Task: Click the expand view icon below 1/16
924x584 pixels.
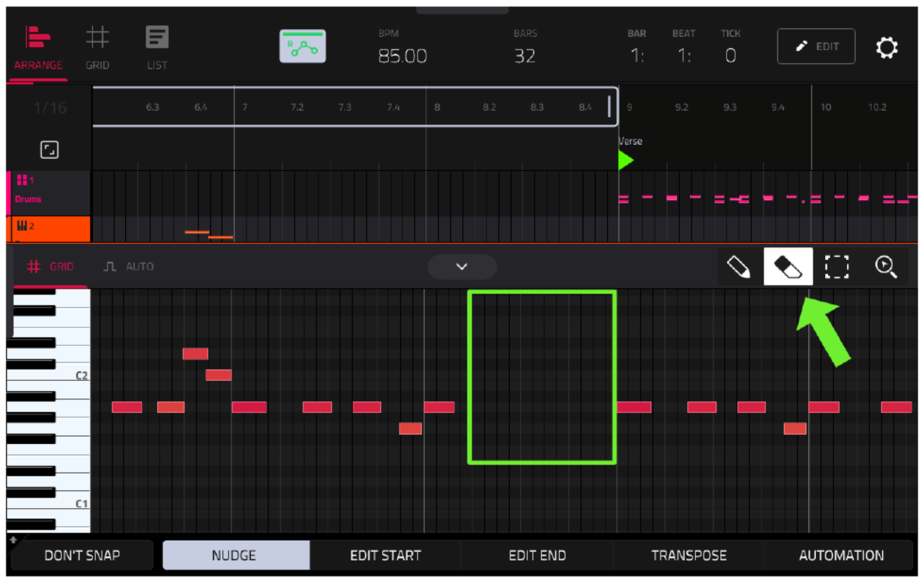Action: [49, 150]
